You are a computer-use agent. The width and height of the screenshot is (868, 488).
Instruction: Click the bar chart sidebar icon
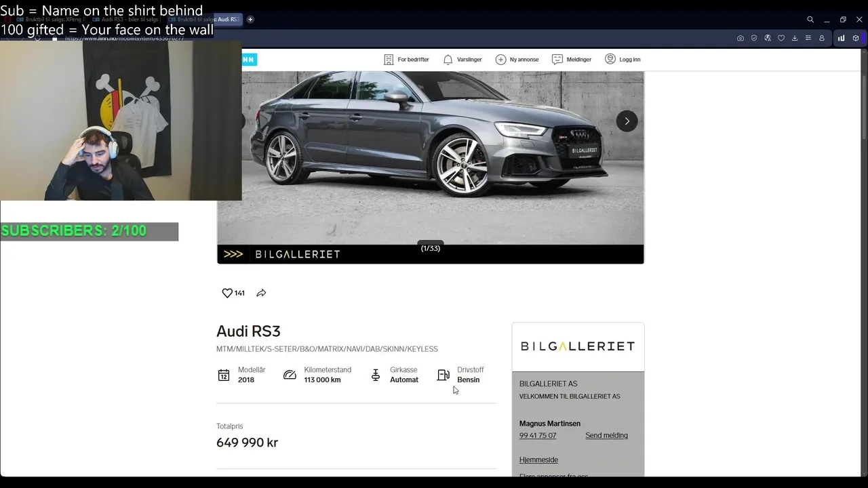pos(842,38)
